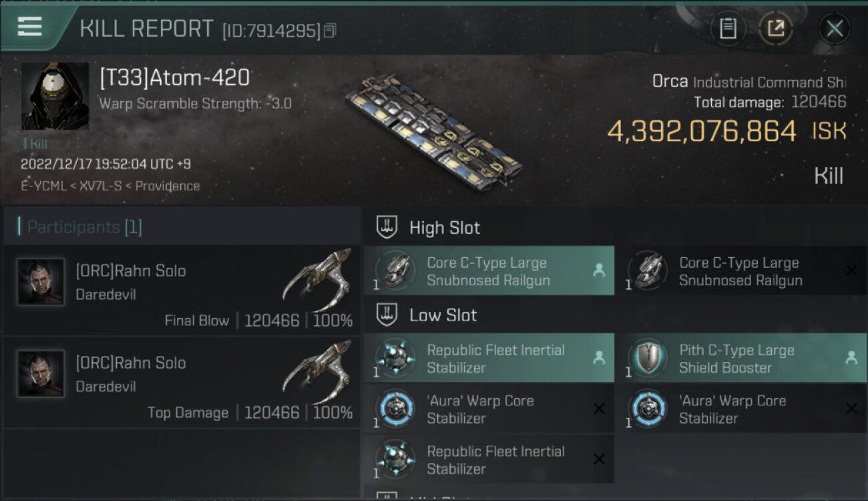The image size is (868, 501).
Task: Collapse the Low Slot section
Action: coord(387,315)
